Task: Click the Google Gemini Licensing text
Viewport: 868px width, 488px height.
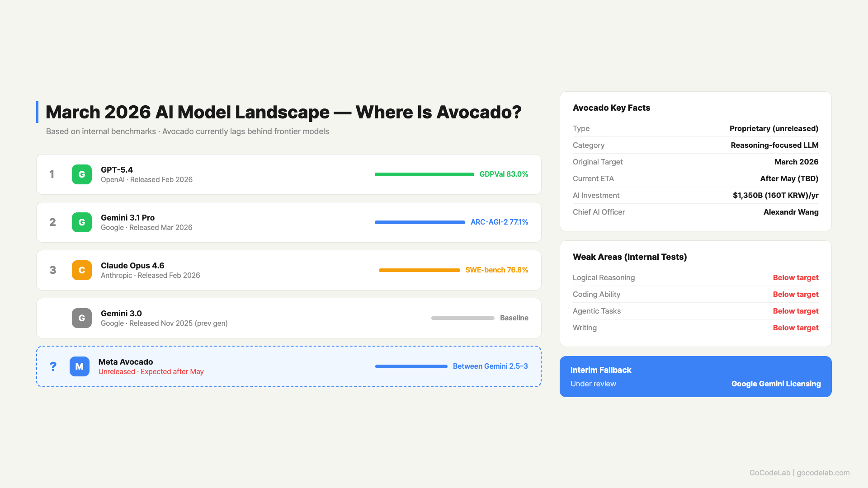Action: [776, 384]
